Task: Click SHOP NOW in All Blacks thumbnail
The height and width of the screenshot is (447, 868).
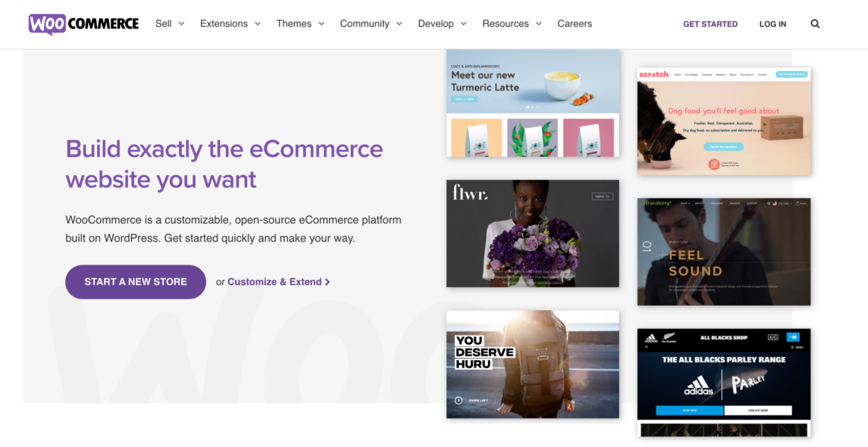Action: 690,410
